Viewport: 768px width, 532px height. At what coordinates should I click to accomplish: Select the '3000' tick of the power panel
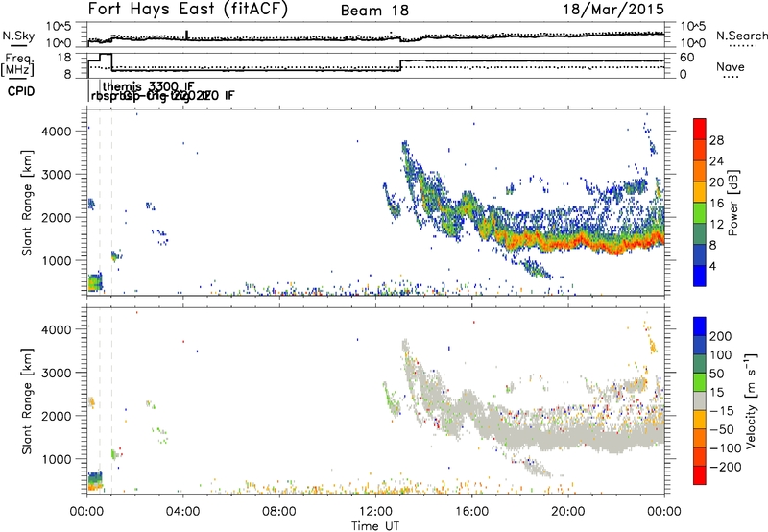pyautogui.click(x=57, y=175)
